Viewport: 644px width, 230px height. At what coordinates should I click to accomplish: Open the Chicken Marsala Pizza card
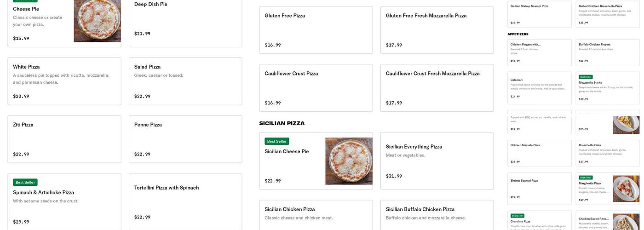click(x=539, y=153)
